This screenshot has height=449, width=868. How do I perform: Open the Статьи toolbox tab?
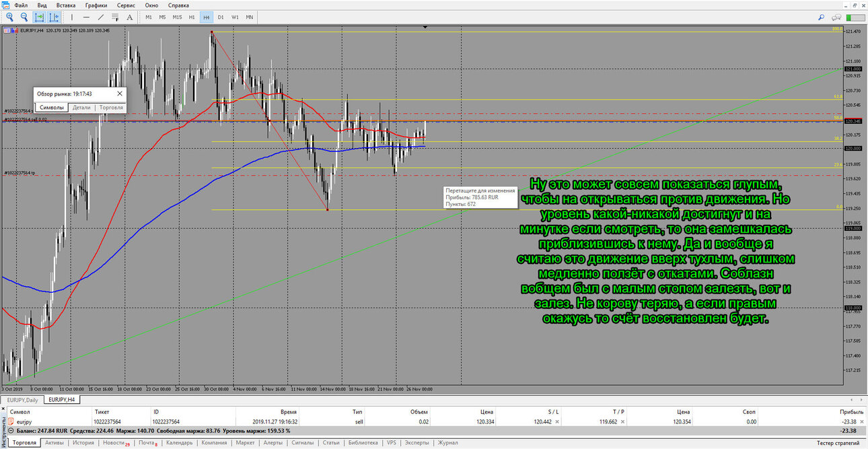click(331, 443)
